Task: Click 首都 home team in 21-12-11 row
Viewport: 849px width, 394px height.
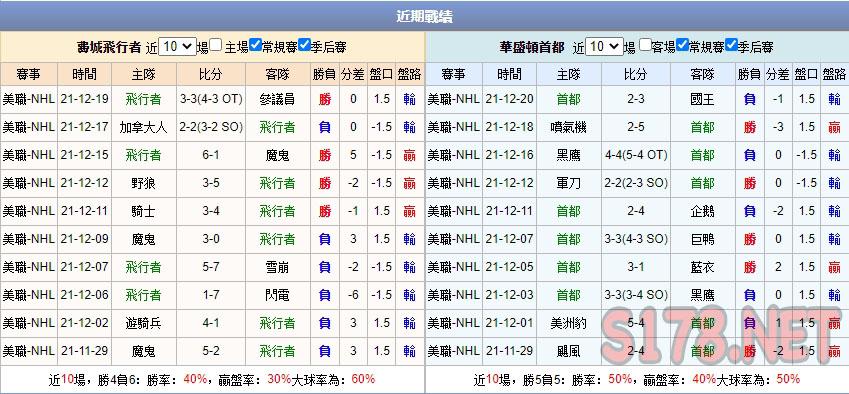Action: (x=569, y=211)
